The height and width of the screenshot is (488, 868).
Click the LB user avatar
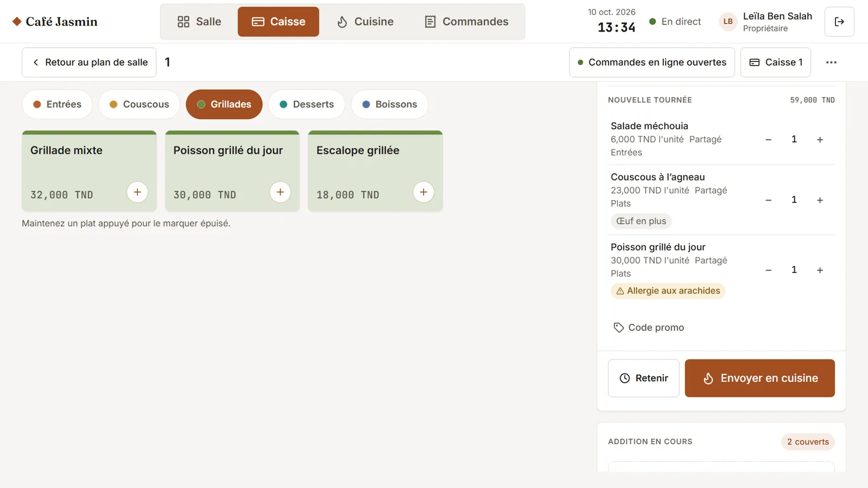coord(728,22)
